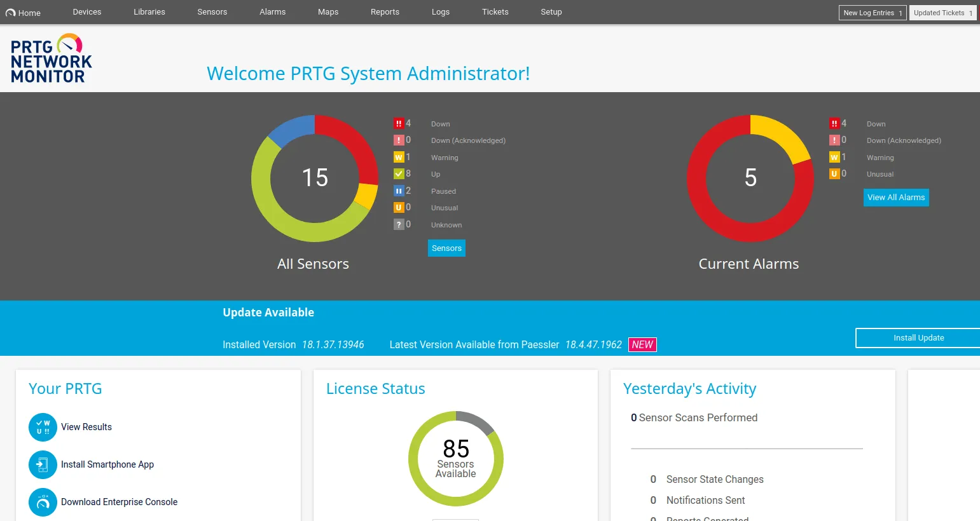Open the Logs section
This screenshot has height=521, width=980.
440,11
